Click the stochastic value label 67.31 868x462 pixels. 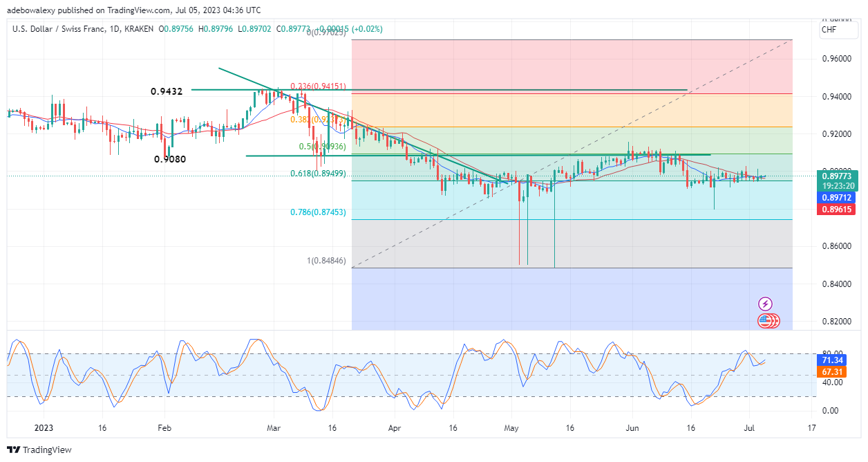tap(832, 371)
